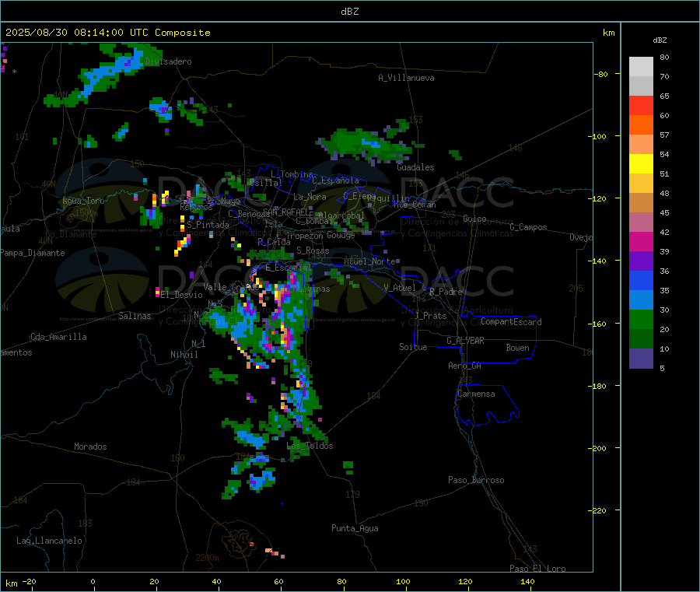Pick the dark orange 57–60 dBZ swatch
The width and height of the screenshot is (700, 592).
coord(641,125)
